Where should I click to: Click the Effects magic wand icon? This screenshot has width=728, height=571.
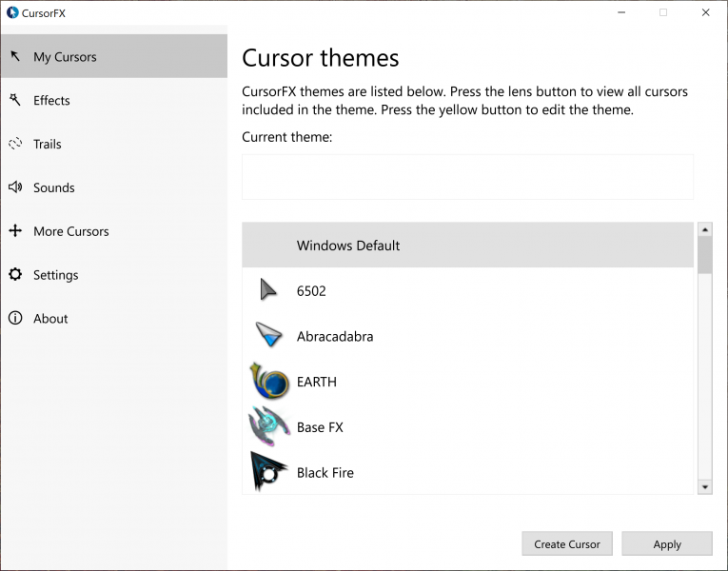15,99
